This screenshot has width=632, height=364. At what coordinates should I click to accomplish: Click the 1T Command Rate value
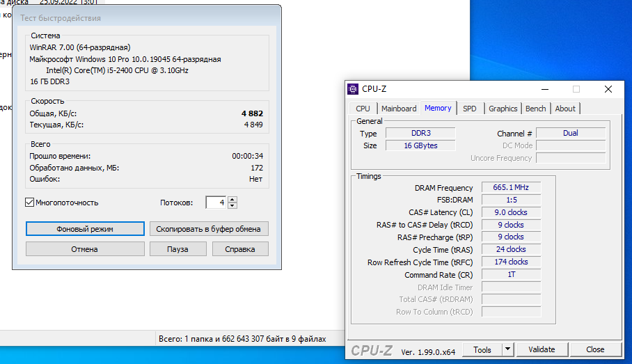(x=511, y=274)
